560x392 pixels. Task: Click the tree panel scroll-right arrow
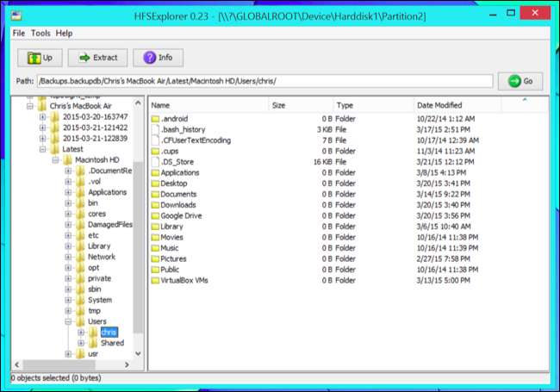click(127, 365)
